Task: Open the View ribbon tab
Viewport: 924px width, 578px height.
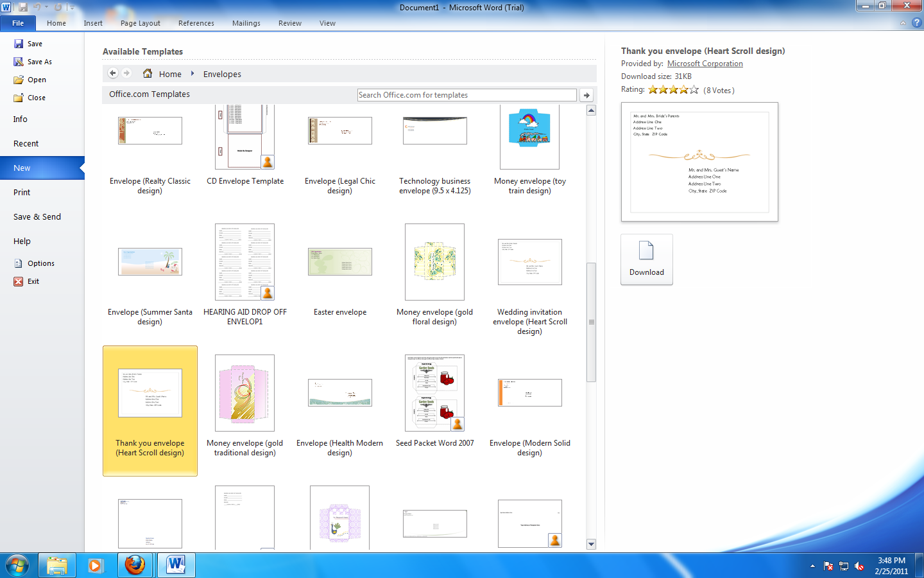Action: tap(327, 23)
